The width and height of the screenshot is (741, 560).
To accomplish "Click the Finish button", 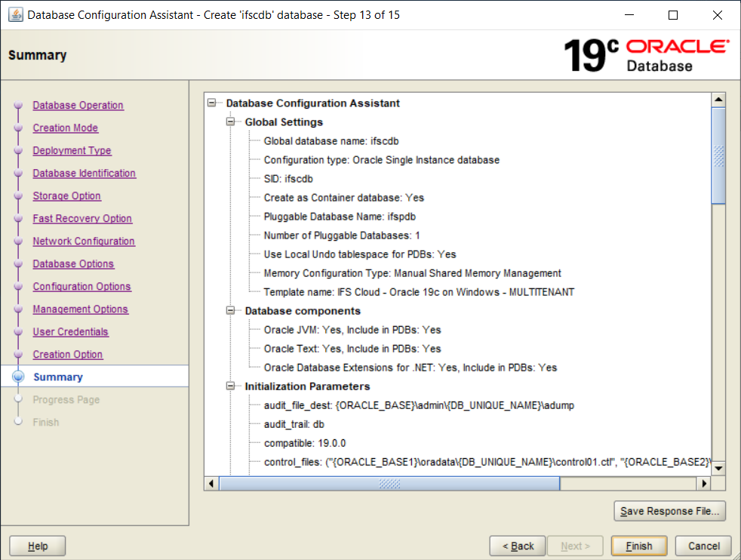I will (x=638, y=546).
